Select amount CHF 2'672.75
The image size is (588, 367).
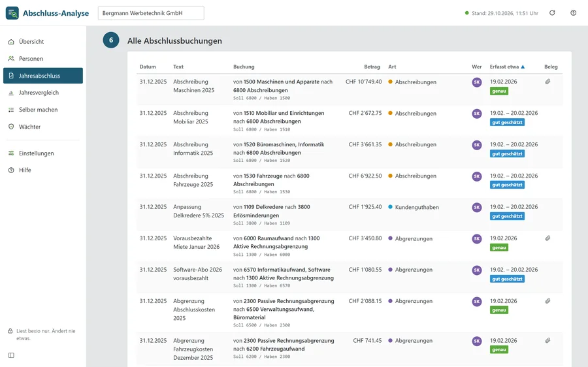pos(365,113)
